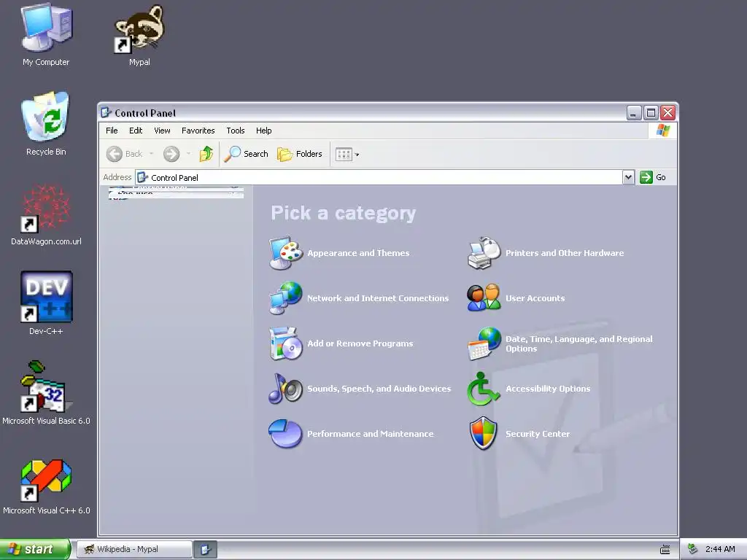747x560 pixels.
Task: Open the Performance and Maintenance pie icon
Action: [285, 434]
